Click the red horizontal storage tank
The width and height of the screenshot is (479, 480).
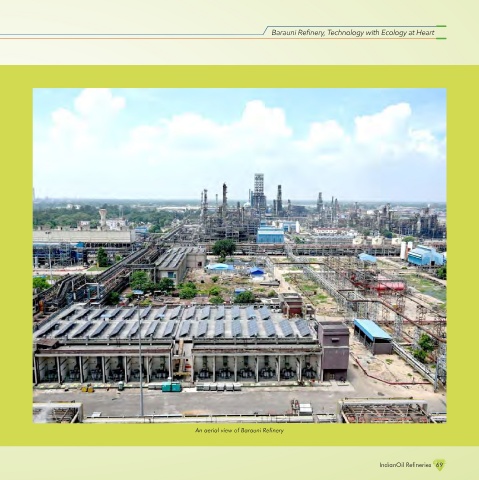pyautogui.click(x=389, y=286)
